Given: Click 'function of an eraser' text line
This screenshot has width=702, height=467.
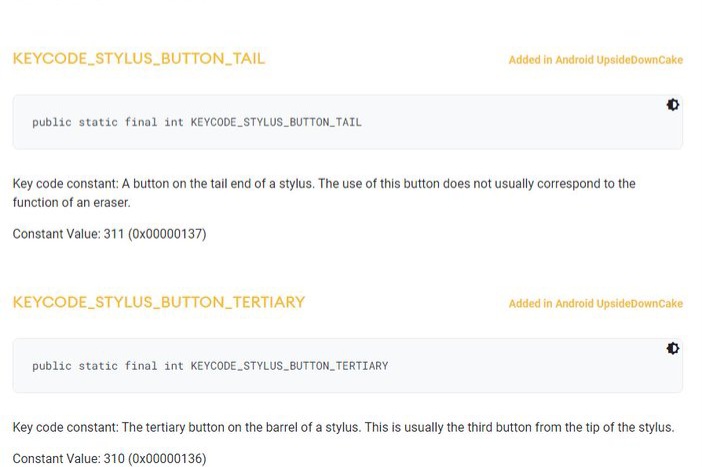Looking at the screenshot, I should pos(71,202).
